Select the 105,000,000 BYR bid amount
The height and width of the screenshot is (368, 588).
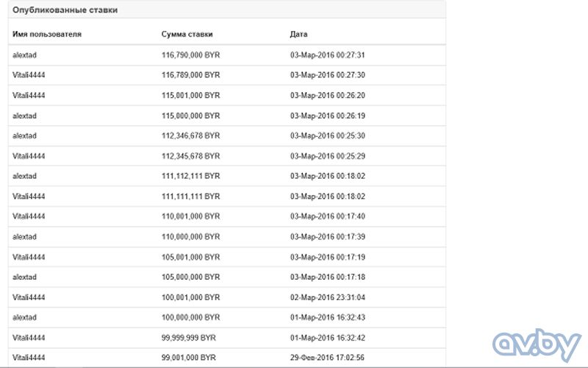click(x=190, y=277)
